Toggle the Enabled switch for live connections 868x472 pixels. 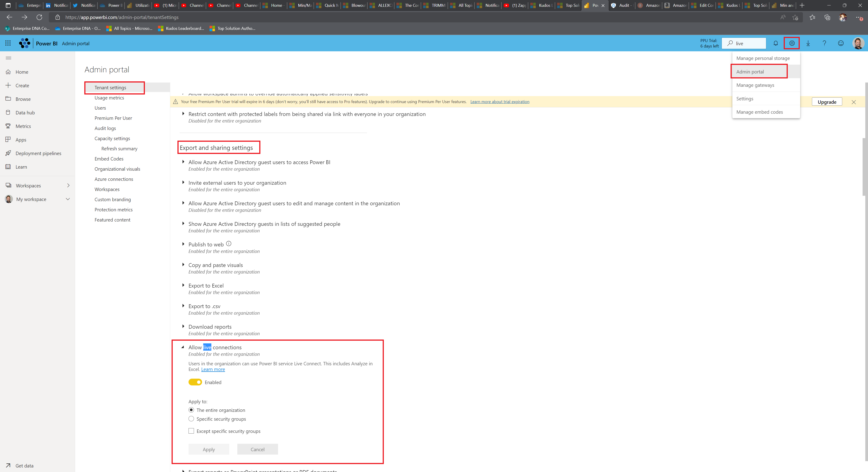click(x=195, y=382)
